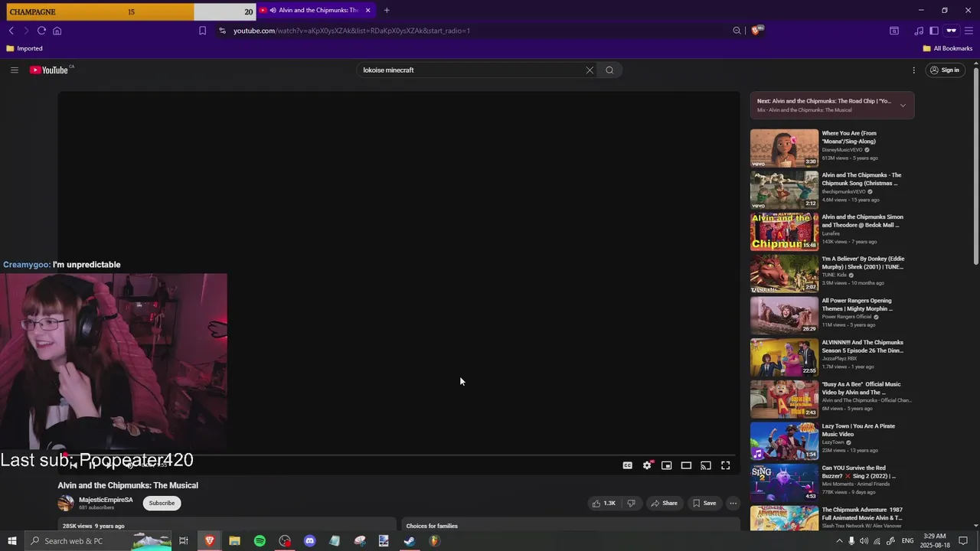Open Steam from the taskbar
This screenshot has height=551, width=980.
point(410,541)
